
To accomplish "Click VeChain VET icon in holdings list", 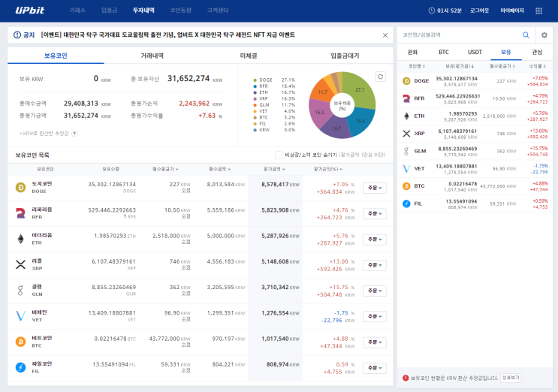I will tap(20, 316).
